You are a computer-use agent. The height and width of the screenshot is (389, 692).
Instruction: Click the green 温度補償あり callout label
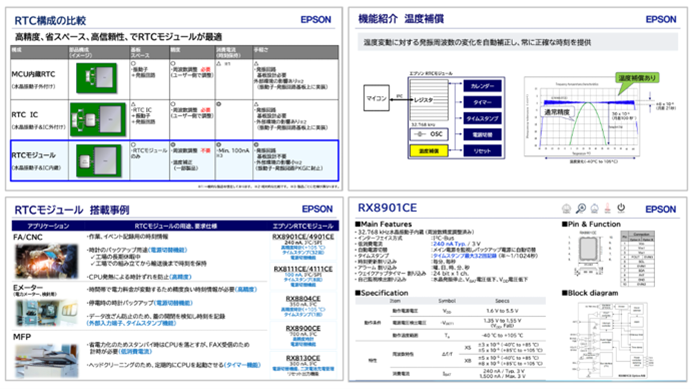point(637,78)
